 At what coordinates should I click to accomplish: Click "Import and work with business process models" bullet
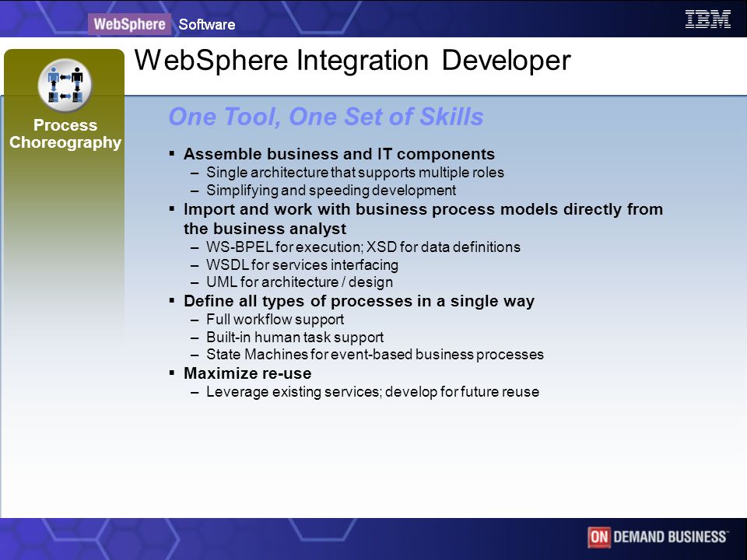click(x=423, y=219)
